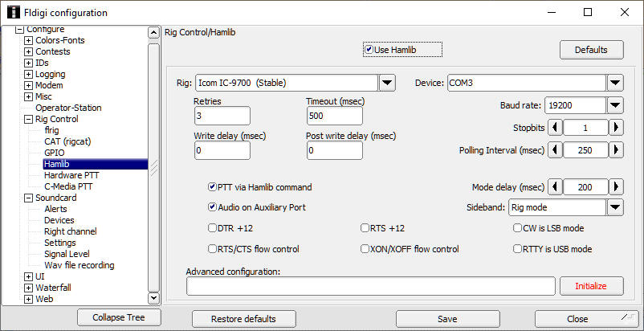Enable RTS/CTS flow control
644x331 pixels.
(x=212, y=249)
